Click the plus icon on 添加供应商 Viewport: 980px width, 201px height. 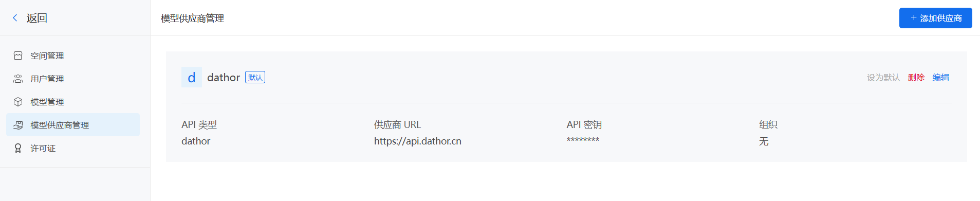point(914,18)
